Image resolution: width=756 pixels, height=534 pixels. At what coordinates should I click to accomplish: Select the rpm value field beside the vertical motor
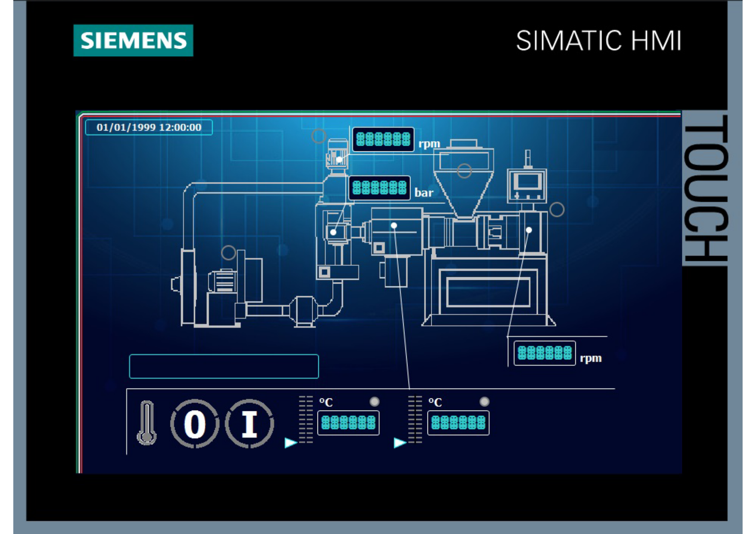tap(383, 139)
